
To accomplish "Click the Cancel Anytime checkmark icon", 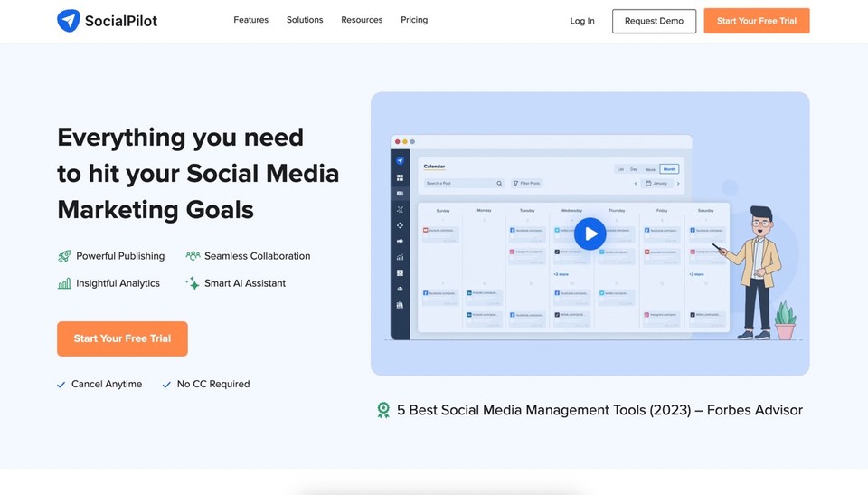I will 61,385.
